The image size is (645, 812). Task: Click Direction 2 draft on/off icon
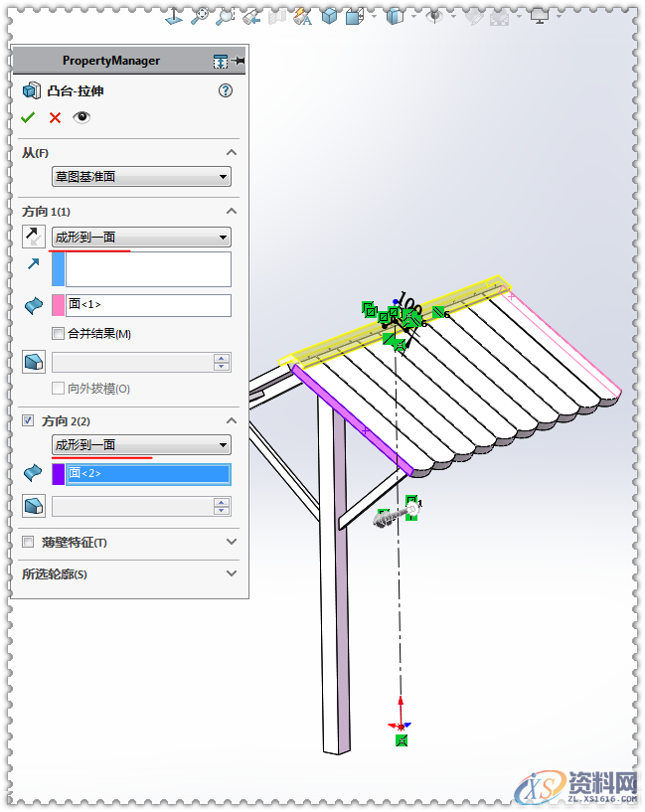(x=34, y=506)
